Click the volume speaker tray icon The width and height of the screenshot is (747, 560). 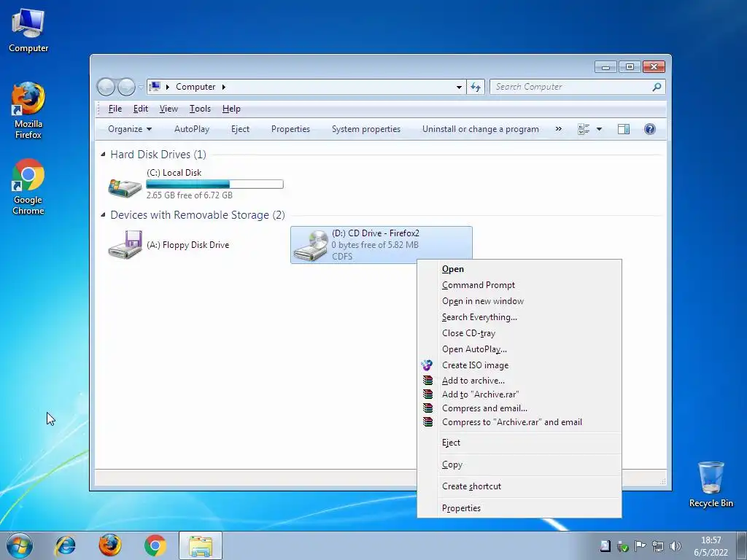pyautogui.click(x=675, y=546)
